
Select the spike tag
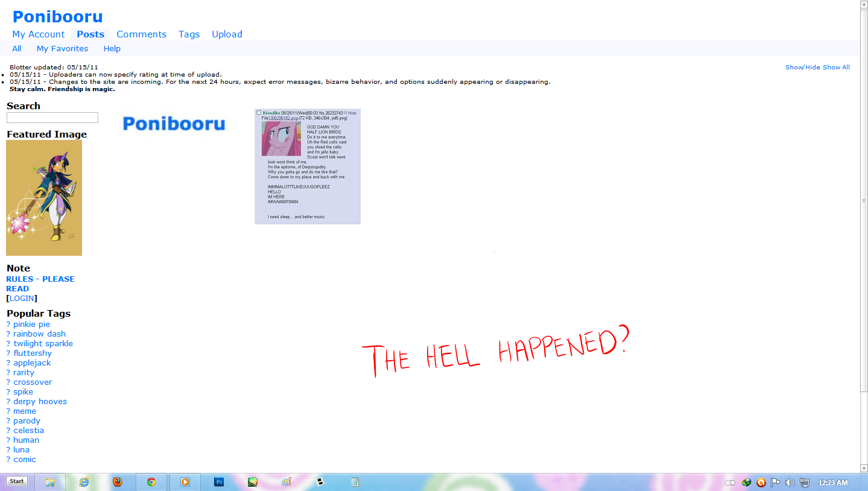24,392
